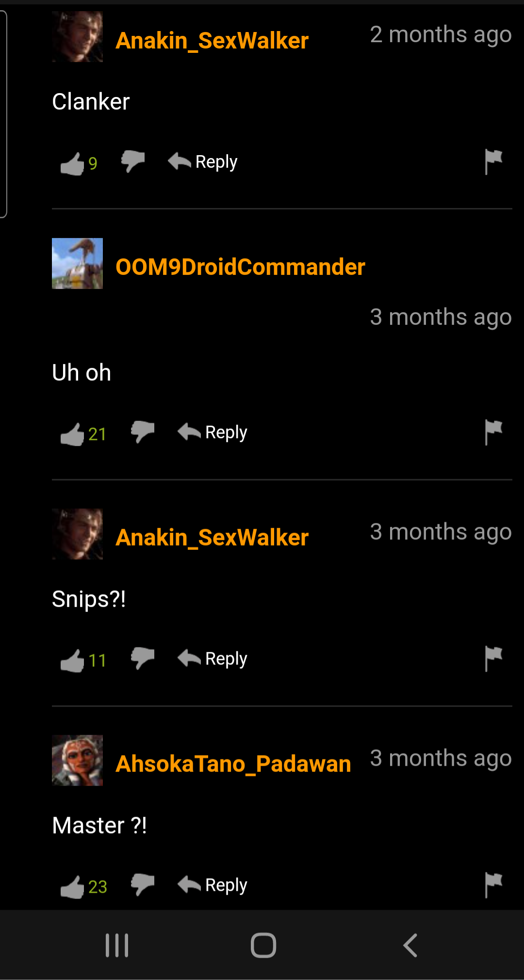524x980 pixels.
Task: Like the "Clanker" comment with thumbs up
Action: pos(72,164)
